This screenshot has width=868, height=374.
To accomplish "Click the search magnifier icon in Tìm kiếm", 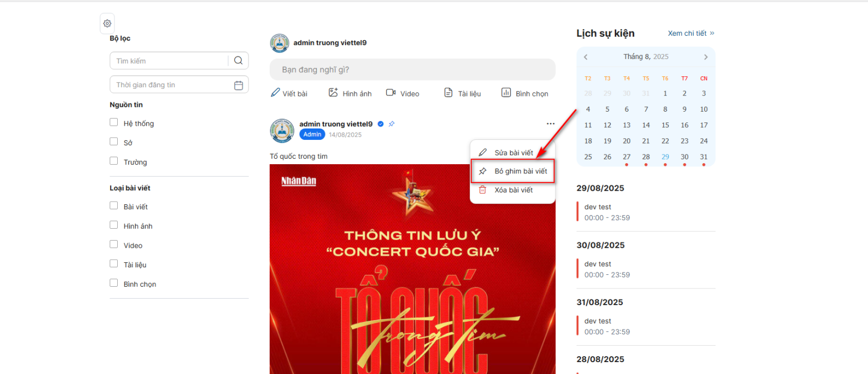I will pyautogui.click(x=238, y=61).
